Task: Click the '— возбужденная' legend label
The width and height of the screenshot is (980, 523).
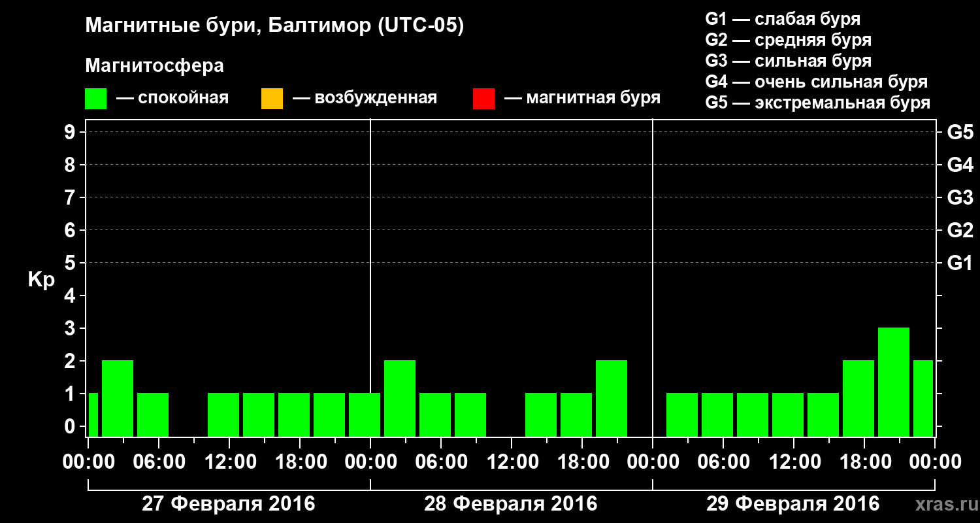Action: [365, 98]
